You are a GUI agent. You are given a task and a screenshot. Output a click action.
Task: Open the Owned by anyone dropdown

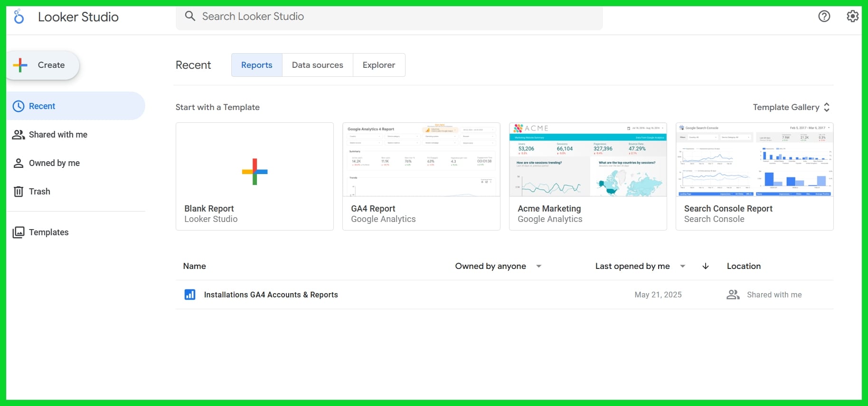pyautogui.click(x=499, y=266)
